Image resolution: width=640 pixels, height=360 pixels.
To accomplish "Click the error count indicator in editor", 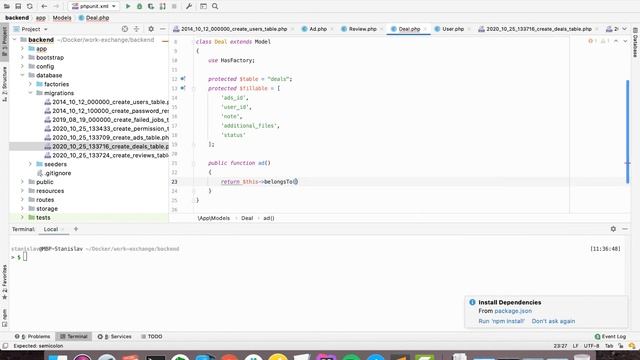I will click(593, 41).
